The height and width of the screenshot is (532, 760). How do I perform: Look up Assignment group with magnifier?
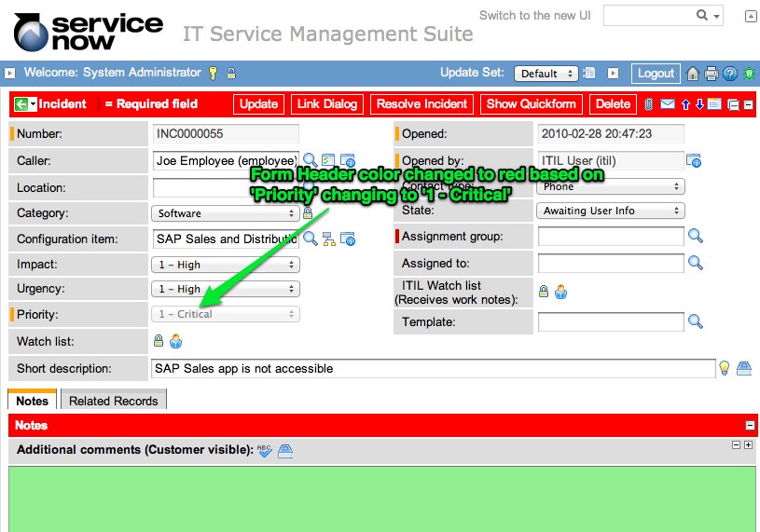point(696,236)
